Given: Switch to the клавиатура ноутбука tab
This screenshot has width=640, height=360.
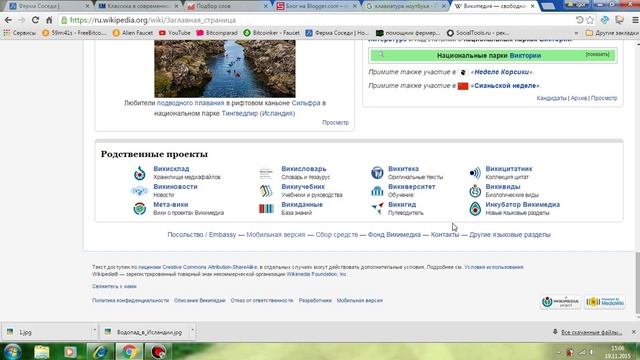Looking at the screenshot, I should [x=405, y=6].
